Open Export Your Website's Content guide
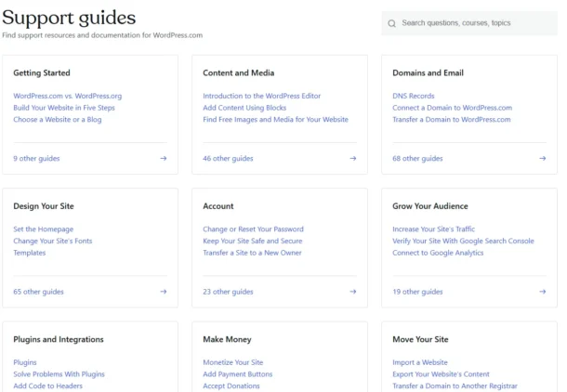567x392 pixels. 441,374
